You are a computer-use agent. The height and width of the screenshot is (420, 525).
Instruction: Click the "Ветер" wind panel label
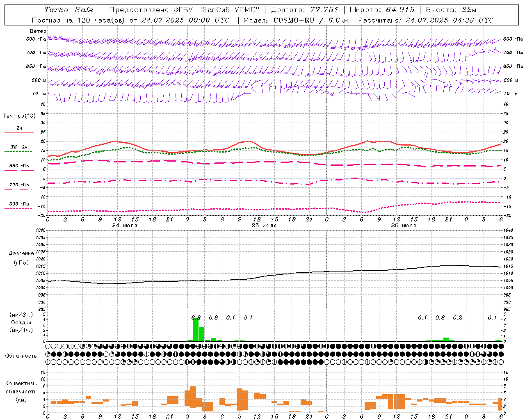pos(38,31)
